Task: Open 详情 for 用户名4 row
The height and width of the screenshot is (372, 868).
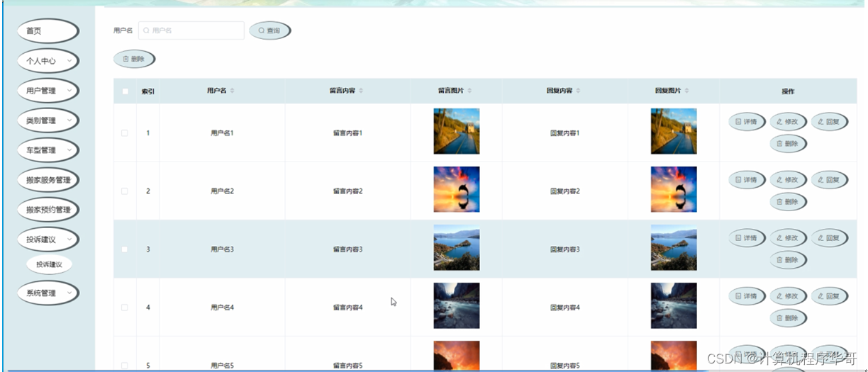Action: pos(747,296)
